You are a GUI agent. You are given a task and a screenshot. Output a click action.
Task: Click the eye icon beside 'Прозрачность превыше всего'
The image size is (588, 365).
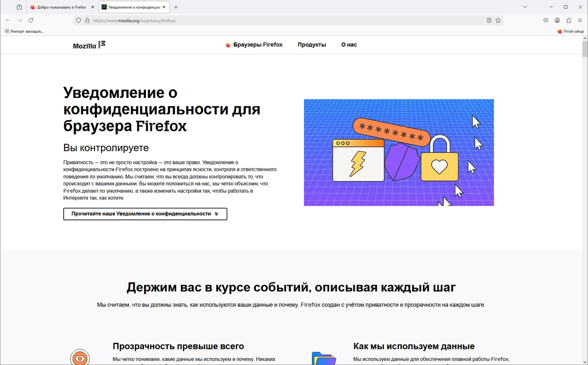coord(79,358)
